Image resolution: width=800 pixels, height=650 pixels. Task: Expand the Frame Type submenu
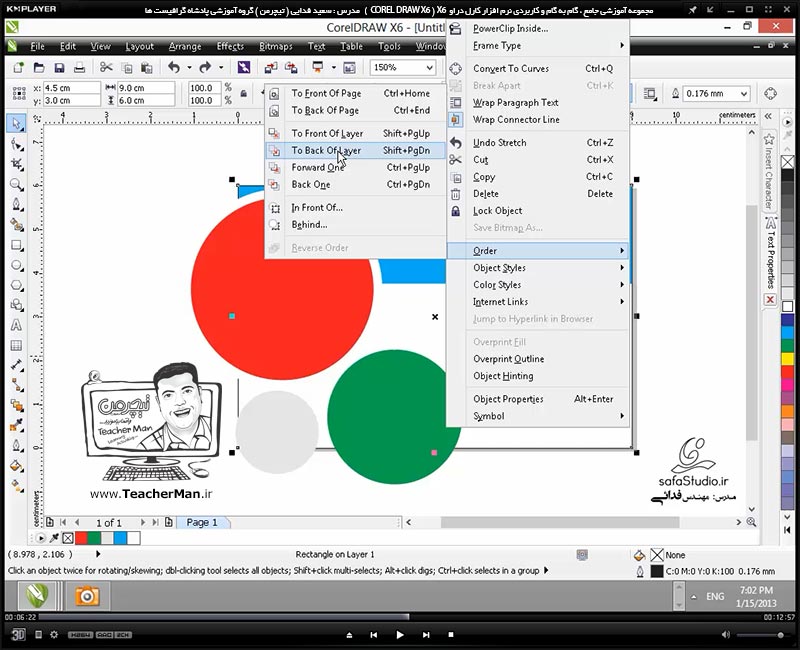click(622, 45)
